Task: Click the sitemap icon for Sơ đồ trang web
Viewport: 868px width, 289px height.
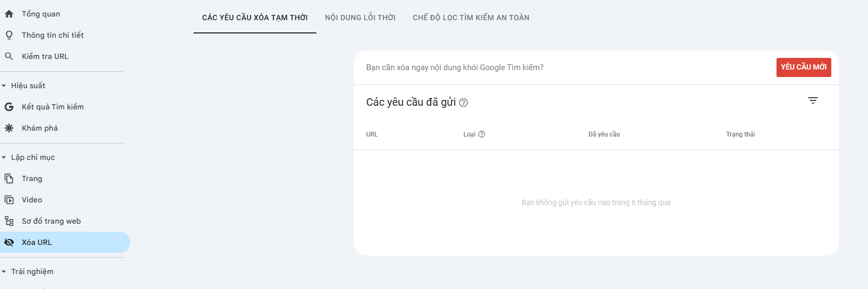Action: click(9, 221)
